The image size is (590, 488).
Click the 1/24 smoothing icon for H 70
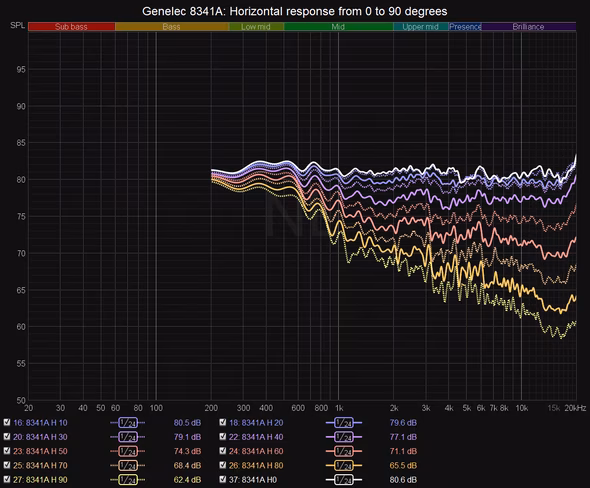[128, 466]
